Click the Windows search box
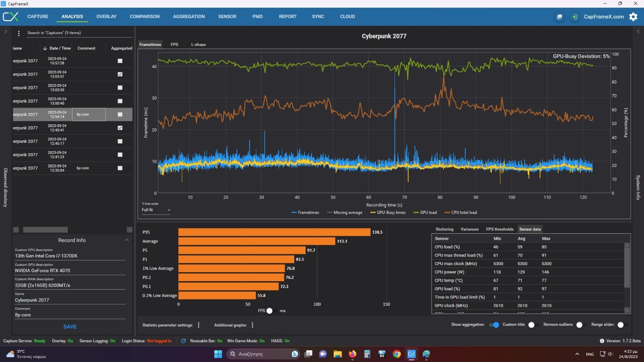 pos(264,354)
